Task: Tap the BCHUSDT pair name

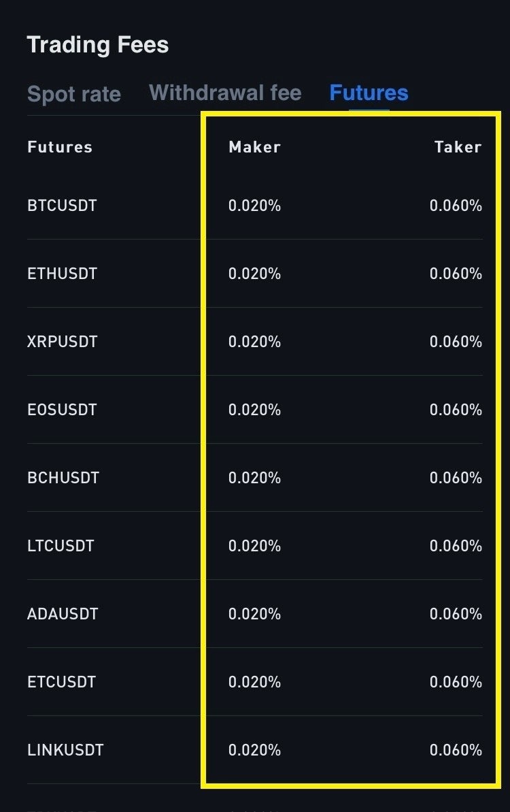Action: [x=63, y=478]
